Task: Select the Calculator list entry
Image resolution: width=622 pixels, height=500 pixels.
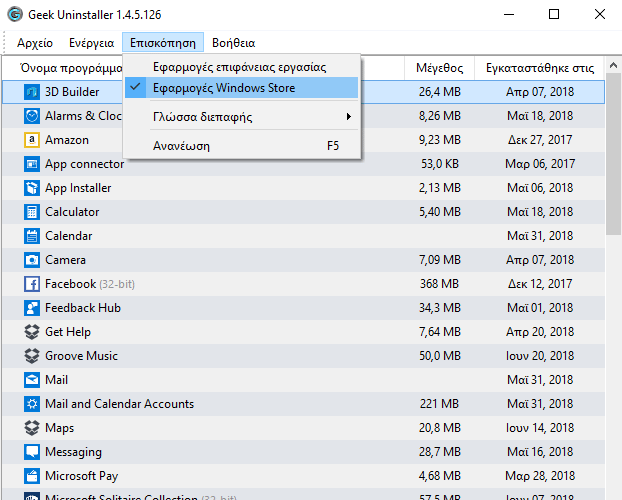Action: click(x=304, y=212)
